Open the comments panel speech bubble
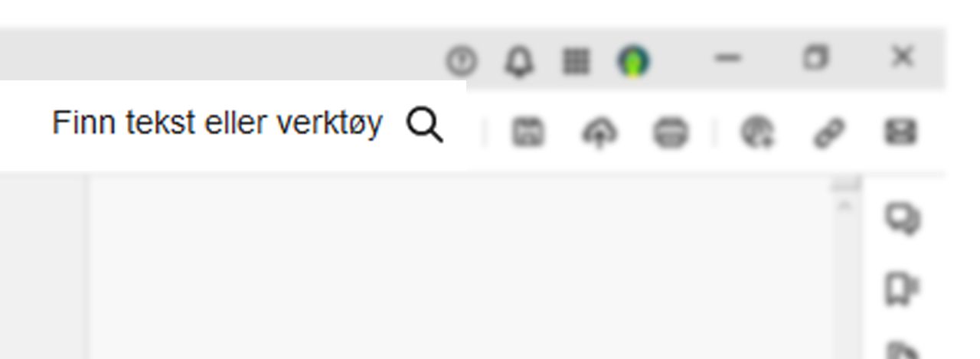The image size is (980, 359). pyautogui.click(x=903, y=220)
